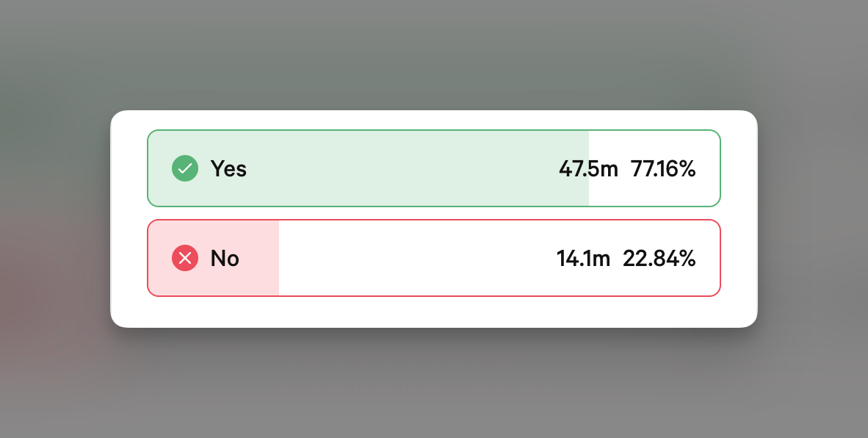Viewport: 868px width, 438px height.
Task: Select the No voting option
Action: pos(433,259)
